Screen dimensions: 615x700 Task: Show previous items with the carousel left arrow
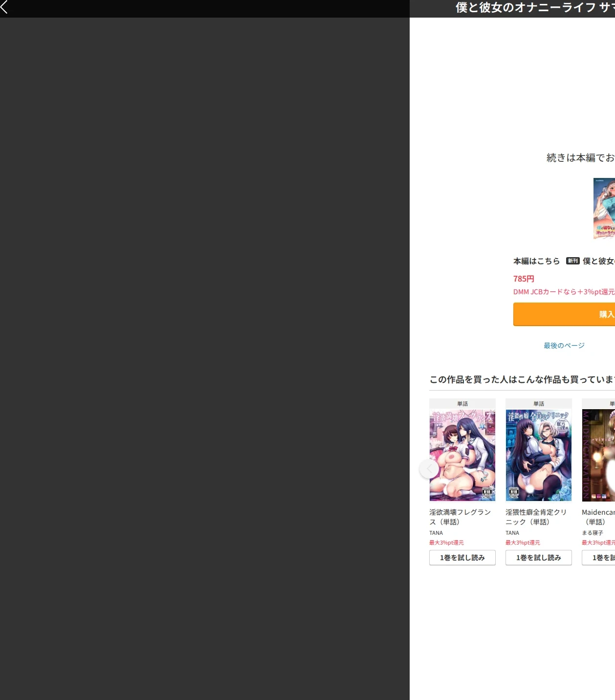[x=429, y=469]
